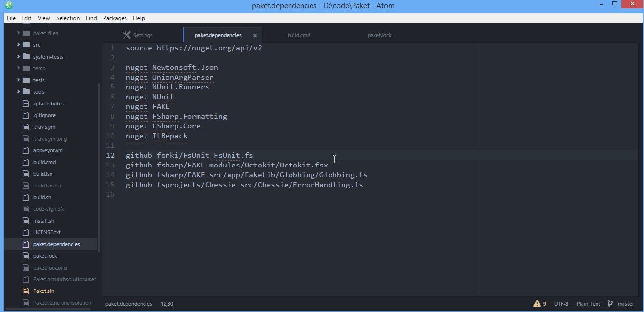The width and height of the screenshot is (644, 312).
Task: Click the .gitignore file icon
Action: coord(26,115)
